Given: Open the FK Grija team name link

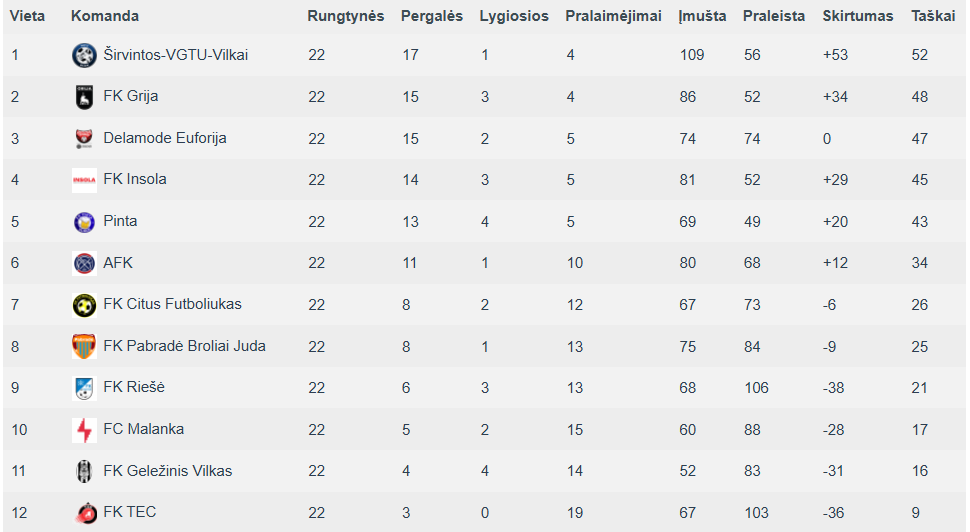Looking at the screenshot, I should tap(131, 96).
